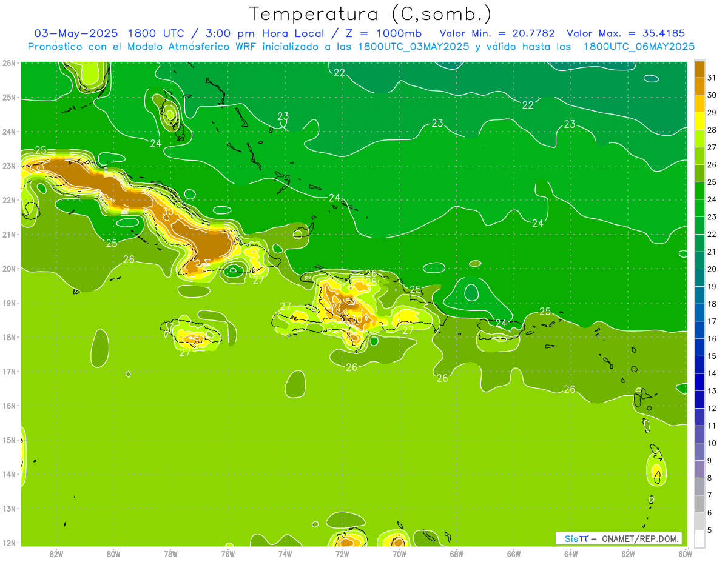
Task: Click the contour label 24 north of Puerto Rico
Action: [x=501, y=323]
